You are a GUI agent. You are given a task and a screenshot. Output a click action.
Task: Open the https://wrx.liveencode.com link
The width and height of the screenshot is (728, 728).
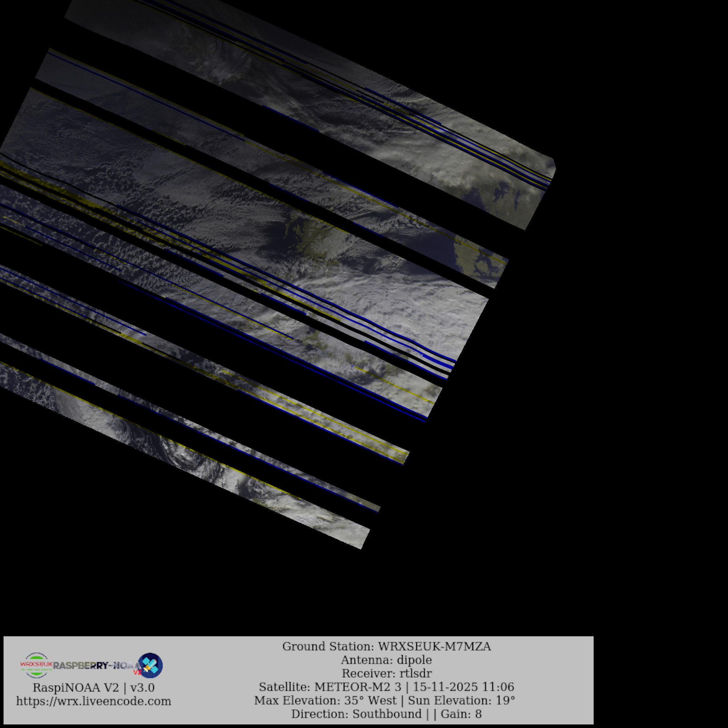(x=93, y=701)
